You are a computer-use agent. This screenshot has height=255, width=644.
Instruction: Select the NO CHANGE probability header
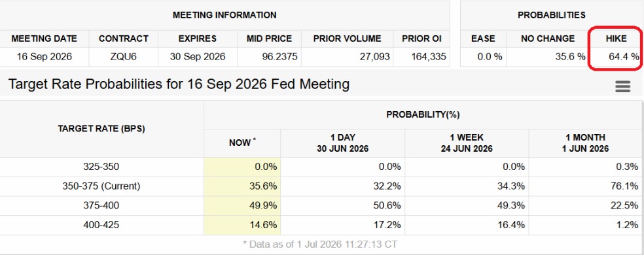click(548, 39)
